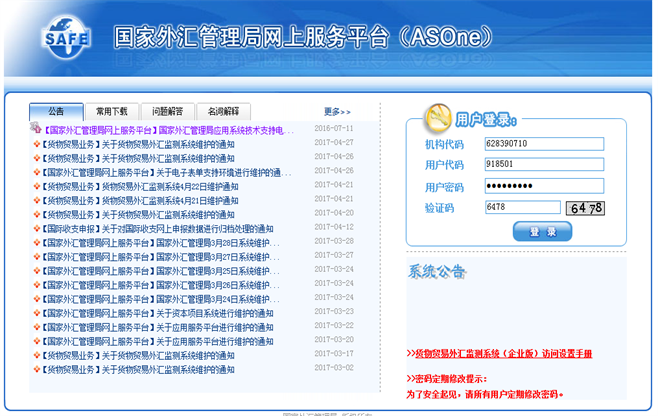Click the SAFE logo in the header

(x=66, y=39)
